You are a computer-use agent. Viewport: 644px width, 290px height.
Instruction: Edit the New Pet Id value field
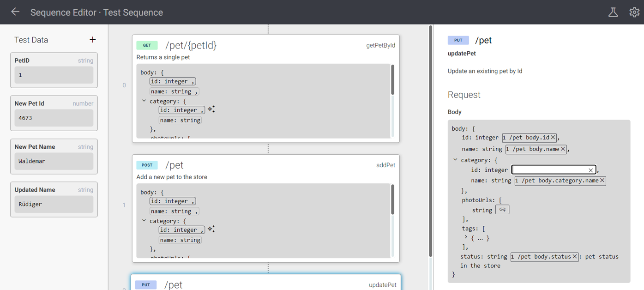point(54,118)
